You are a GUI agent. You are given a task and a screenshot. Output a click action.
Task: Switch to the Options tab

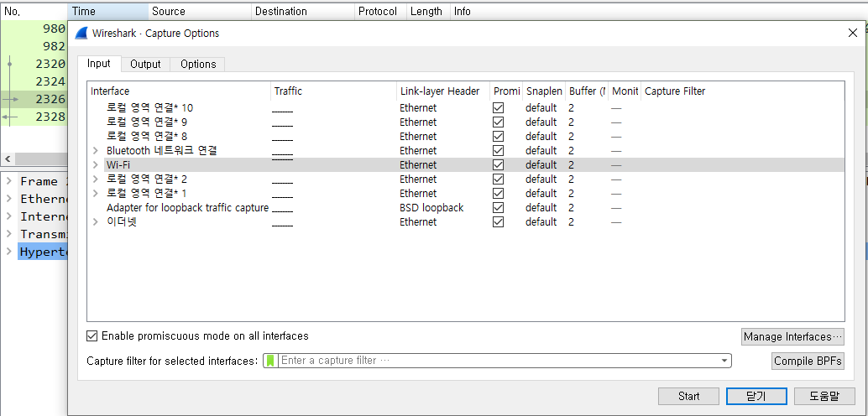pyautogui.click(x=198, y=65)
